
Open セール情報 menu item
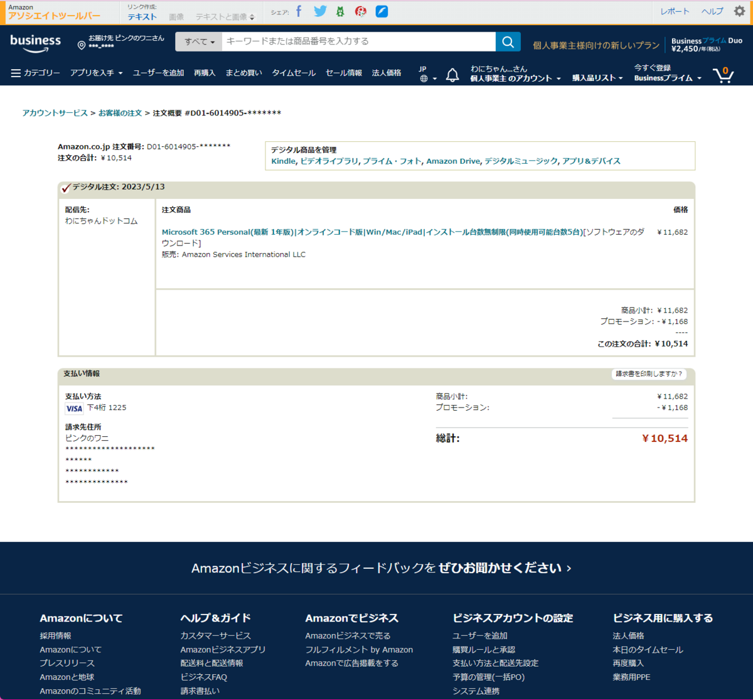[x=344, y=73]
